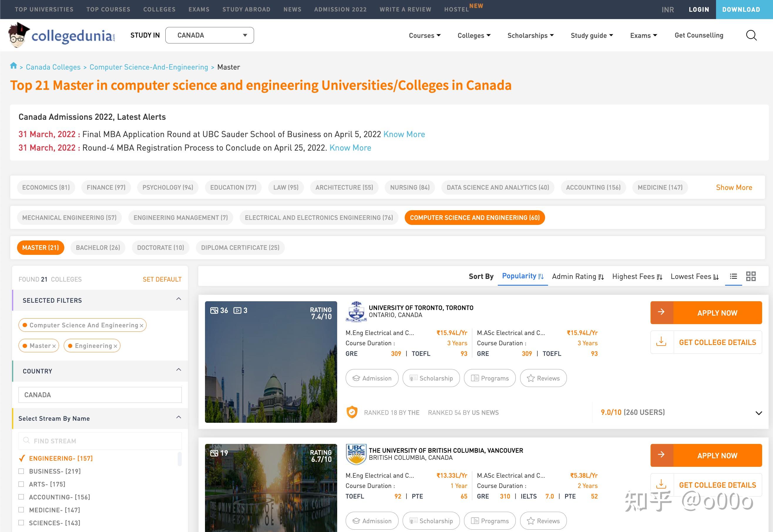Click the University of Toronto crest logo

(356, 311)
